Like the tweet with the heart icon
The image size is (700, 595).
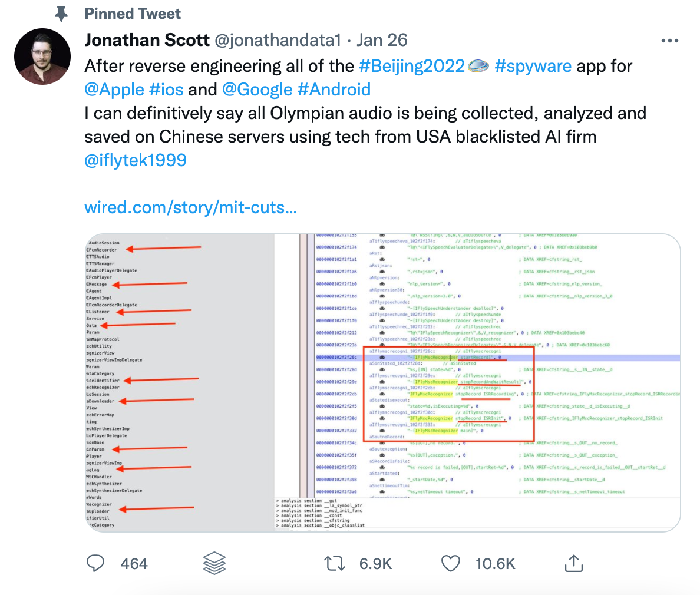tap(450, 563)
